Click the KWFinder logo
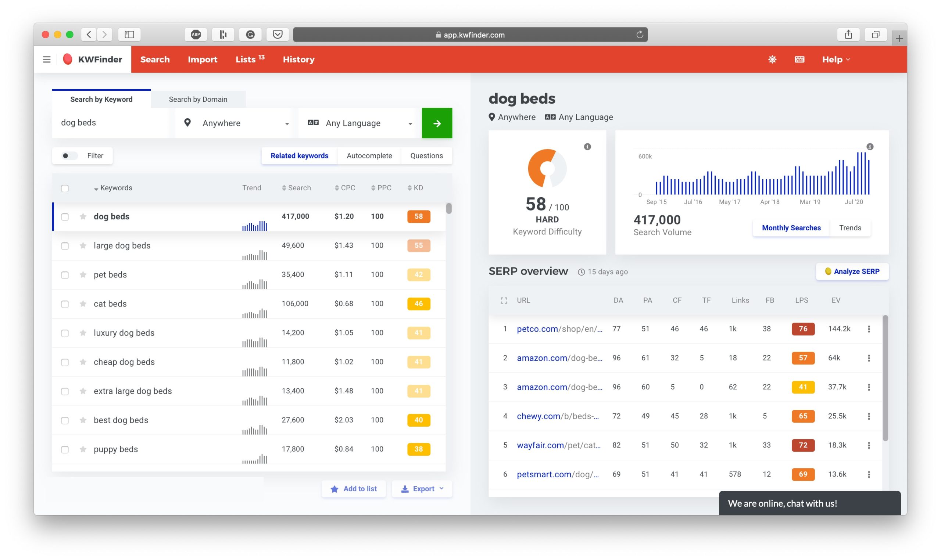Viewport: 941px width, 560px height. [x=93, y=59]
